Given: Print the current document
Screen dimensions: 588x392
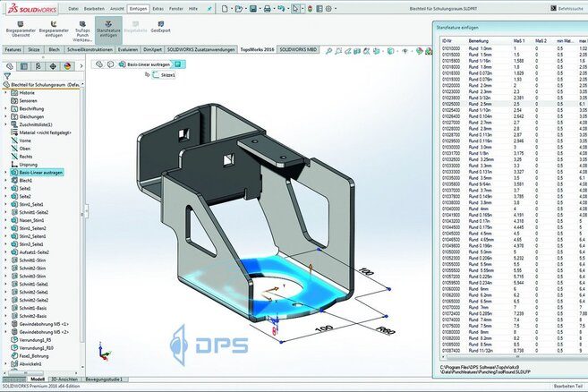Looking at the screenshot, I should 267,8.
